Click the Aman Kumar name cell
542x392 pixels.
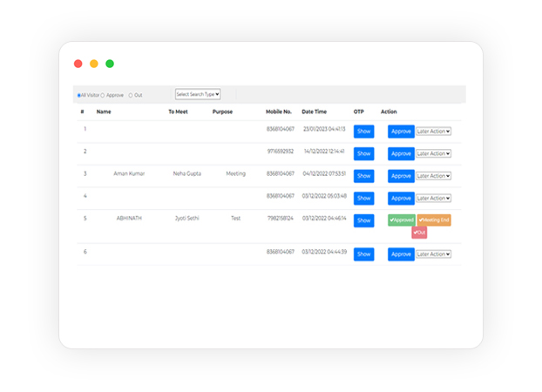point(129,173)
